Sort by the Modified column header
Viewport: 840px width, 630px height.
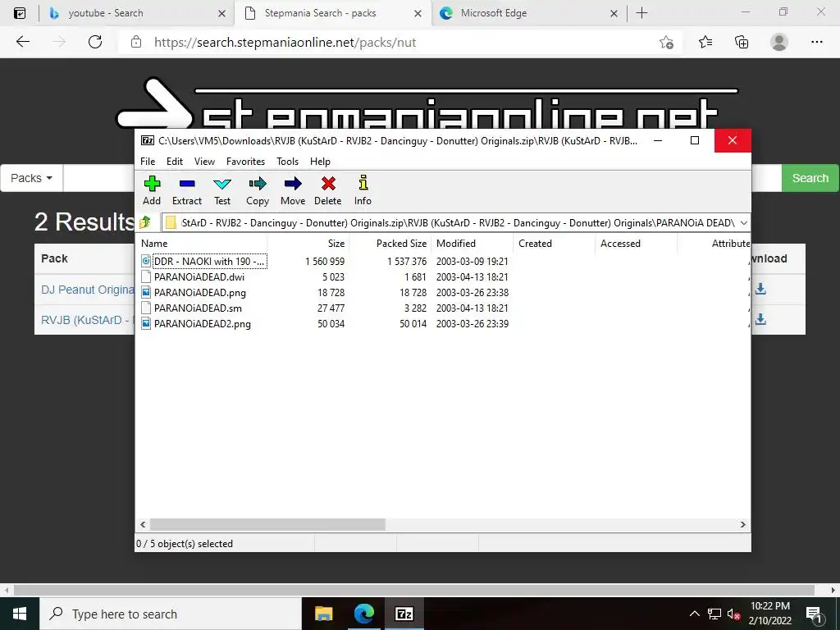point(472,243)
